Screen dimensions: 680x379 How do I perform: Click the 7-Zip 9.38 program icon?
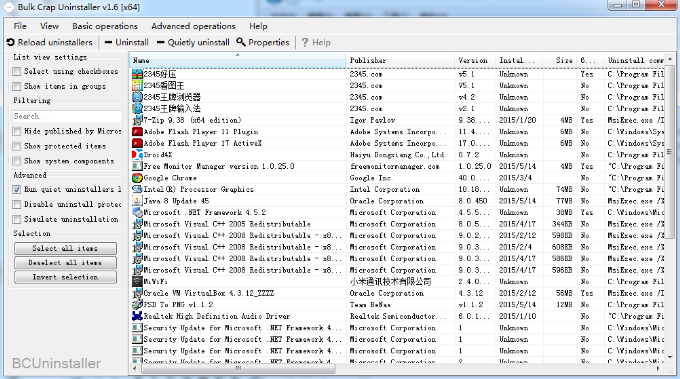pyautogui.click(x=137, y=120)
